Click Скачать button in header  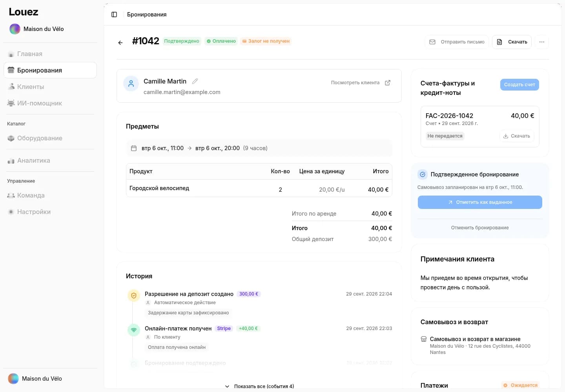(x=512, y=42)
